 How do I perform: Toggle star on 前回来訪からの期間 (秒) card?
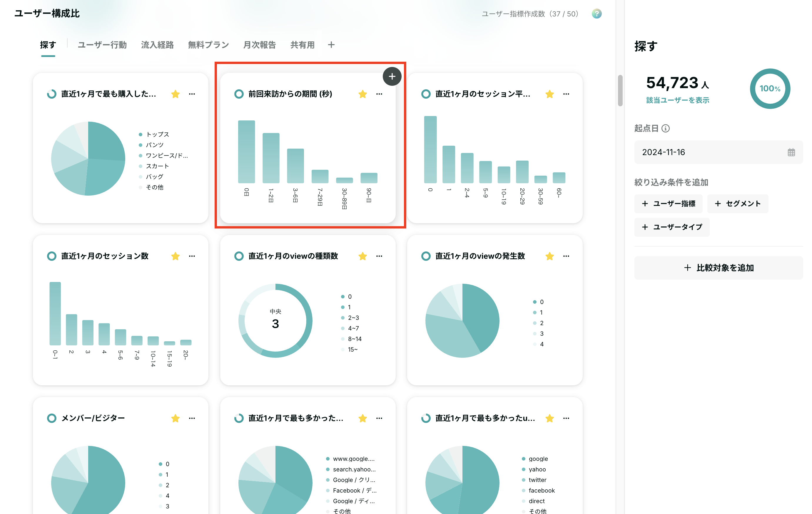(362, 94)
